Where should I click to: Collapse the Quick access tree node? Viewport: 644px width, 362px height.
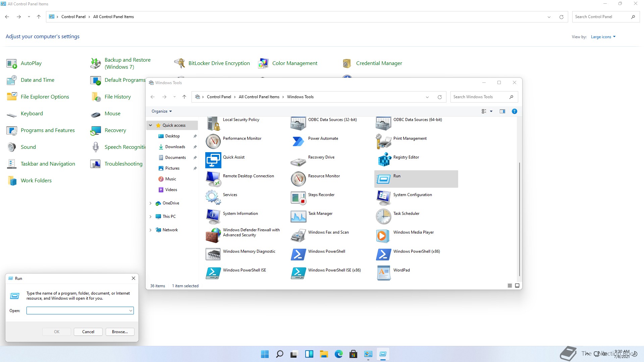click(x=151, y=125)
